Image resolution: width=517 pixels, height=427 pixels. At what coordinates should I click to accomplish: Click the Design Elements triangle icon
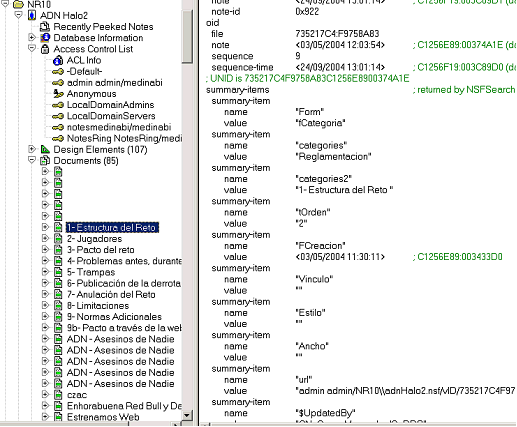[45, 149]
